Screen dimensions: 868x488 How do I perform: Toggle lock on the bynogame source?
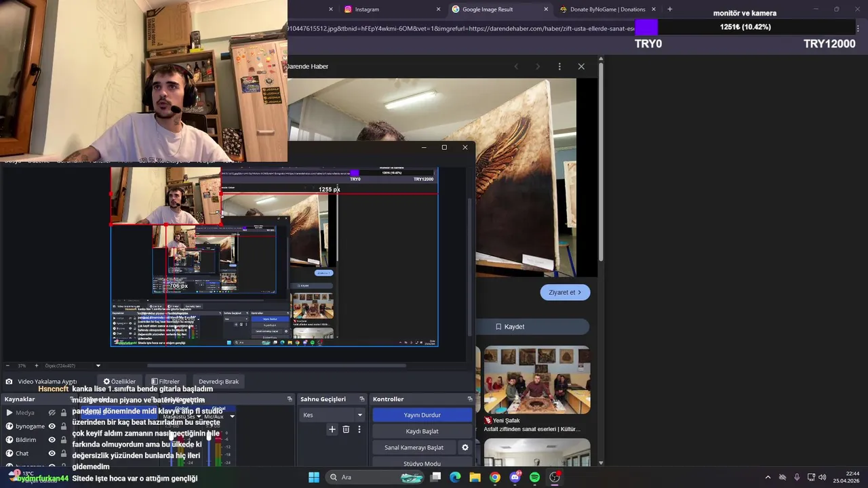[x=64, y=426]
